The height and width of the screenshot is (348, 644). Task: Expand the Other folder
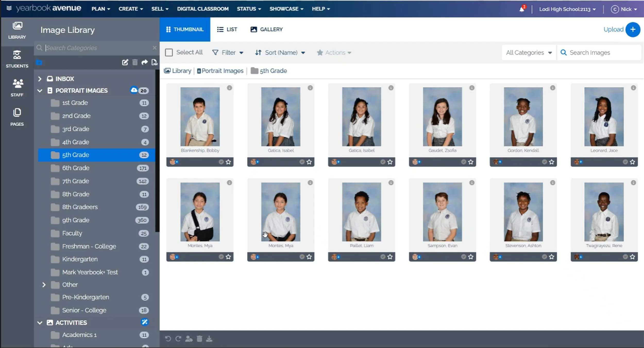(44, 285)
